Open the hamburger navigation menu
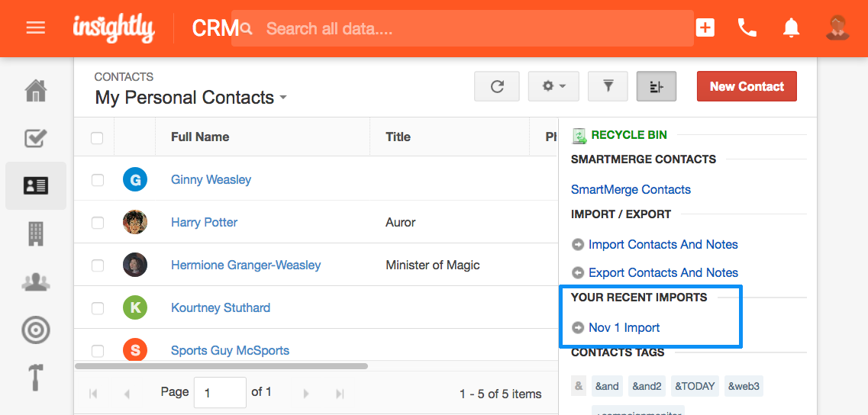This screenshot has height=415, width=868. coord(35,27)
